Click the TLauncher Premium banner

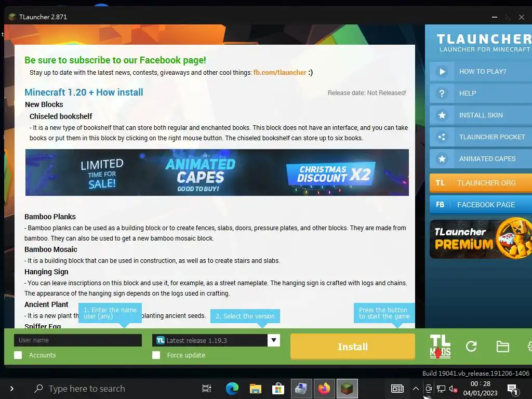pos(481,239)
